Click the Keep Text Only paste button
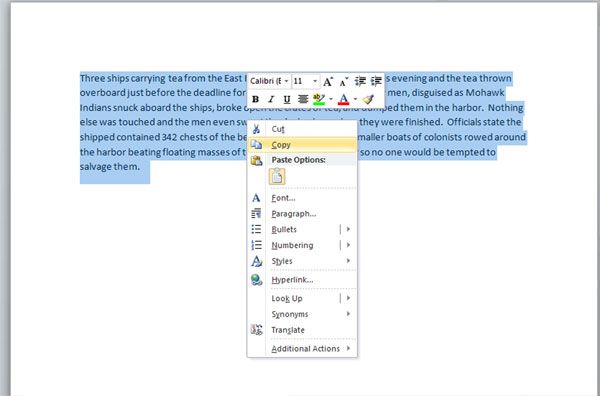 coord(277,177)
